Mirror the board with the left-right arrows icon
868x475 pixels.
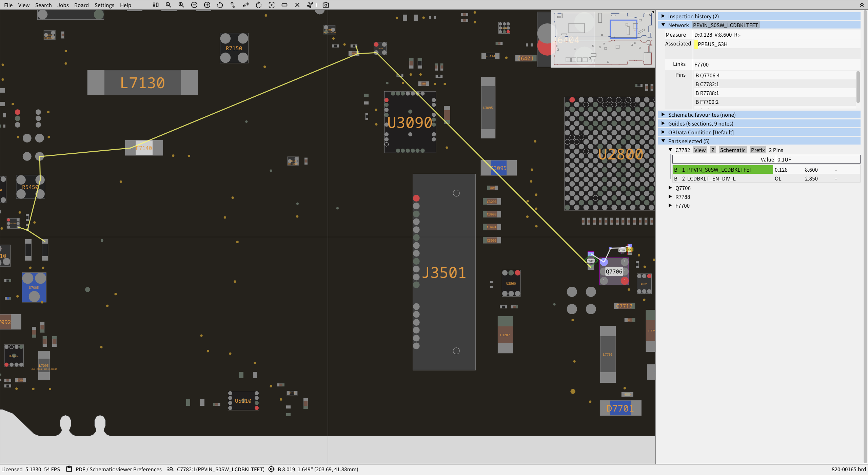click(x=245, y=5)
